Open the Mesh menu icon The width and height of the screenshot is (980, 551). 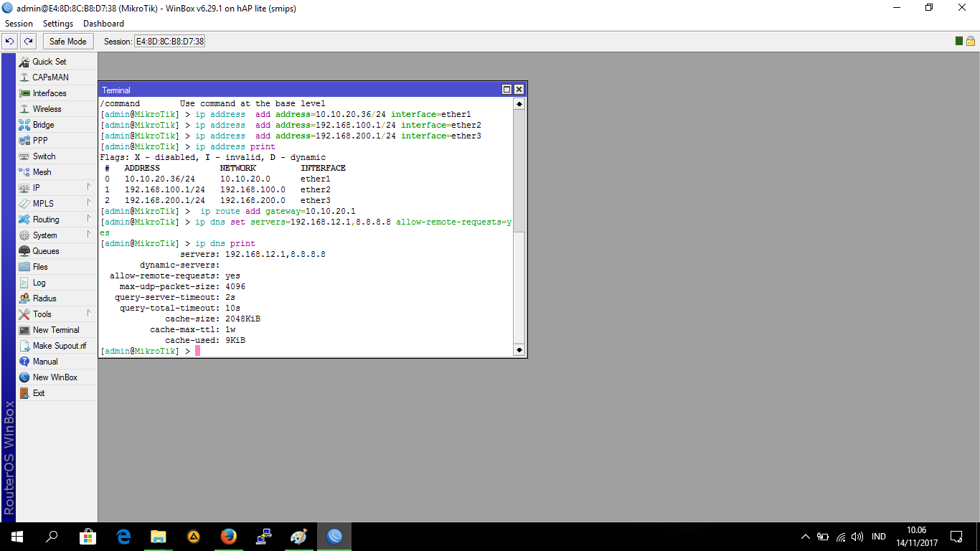click(24, 172)
